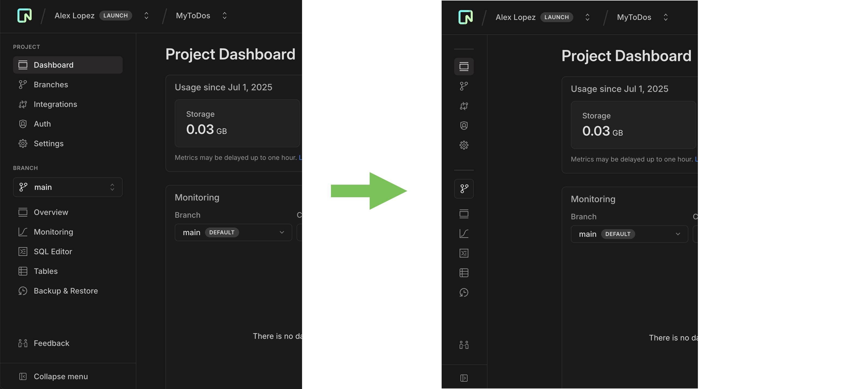The image size is (868, 389).
Task: Click Dashboard icon in collapsed sidebar
Action: point(464,66)
